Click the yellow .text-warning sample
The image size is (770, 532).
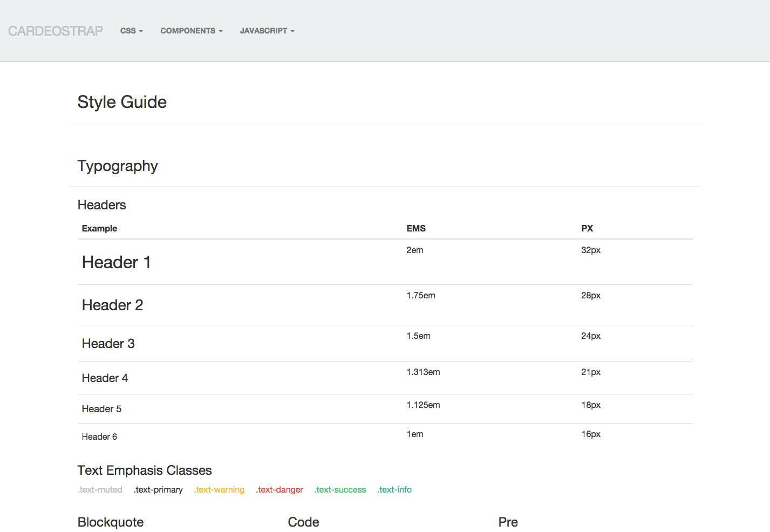(x=219, y=490)
